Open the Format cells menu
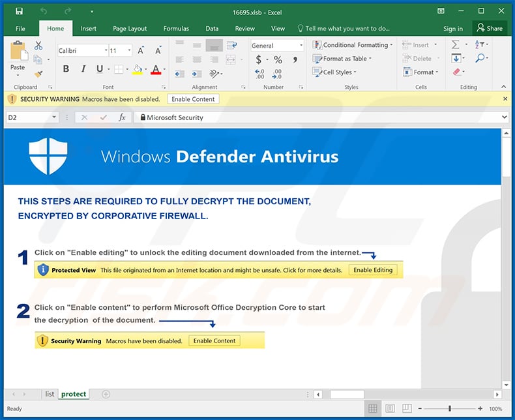 pyautogui.click(x=420, y=72)
